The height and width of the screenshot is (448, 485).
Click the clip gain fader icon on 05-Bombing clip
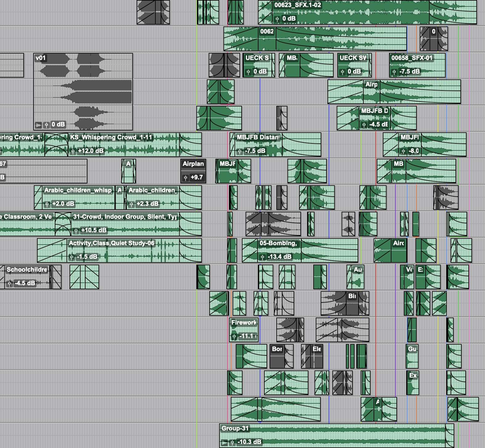pyautogui.click(x=262, y=257)
